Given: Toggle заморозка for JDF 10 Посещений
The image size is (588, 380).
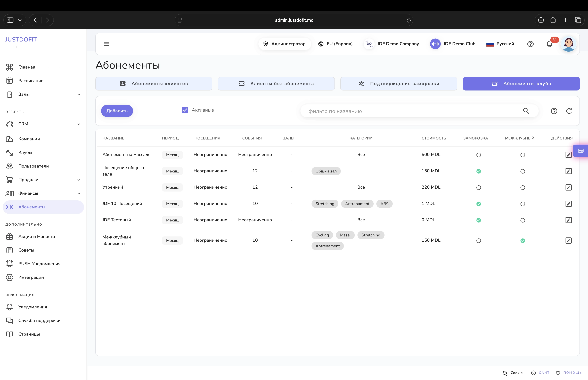Looking at the screenshot, I should [478, 204].
